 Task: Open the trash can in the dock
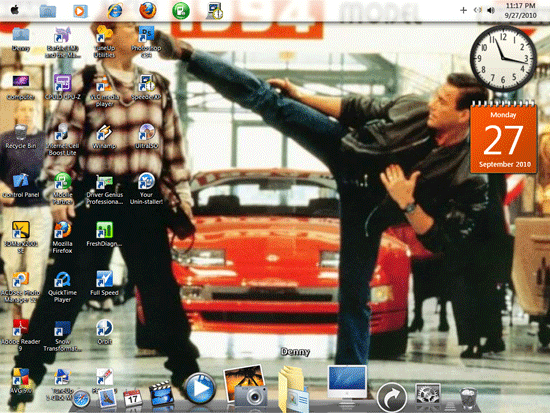point(468,399)
